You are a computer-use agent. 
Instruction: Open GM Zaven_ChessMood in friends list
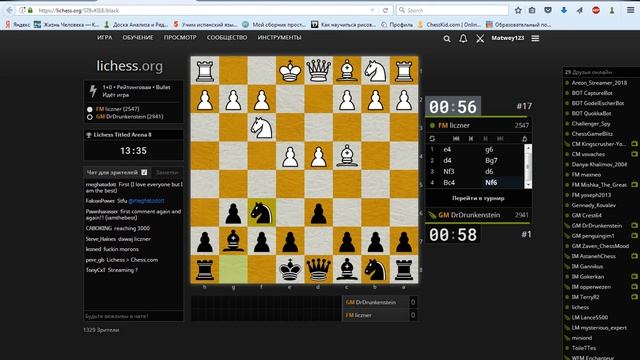(x=600, y=246)
